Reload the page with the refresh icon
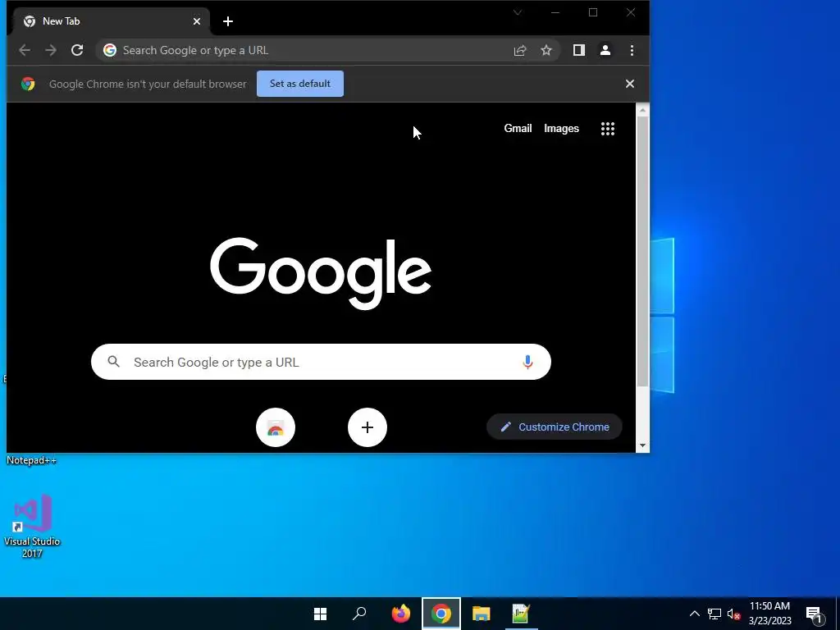 [77, 50]
